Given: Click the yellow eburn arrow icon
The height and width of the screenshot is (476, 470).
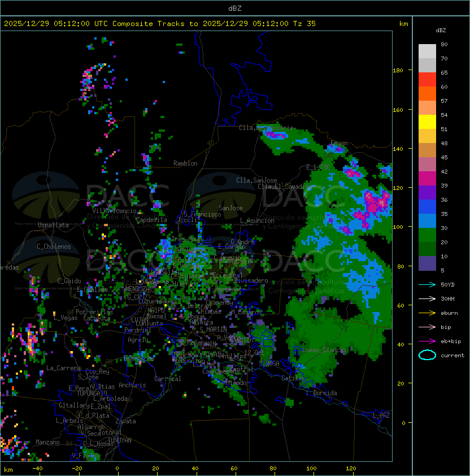Looking at the screenshot, I should tap(427, 313).
